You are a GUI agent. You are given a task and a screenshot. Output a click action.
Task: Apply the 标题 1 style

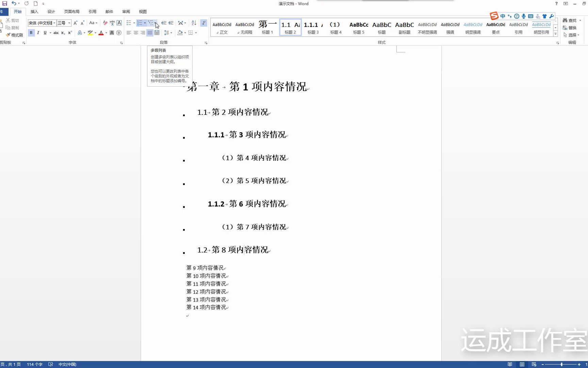pyautogui.click(x=267, y=27)
